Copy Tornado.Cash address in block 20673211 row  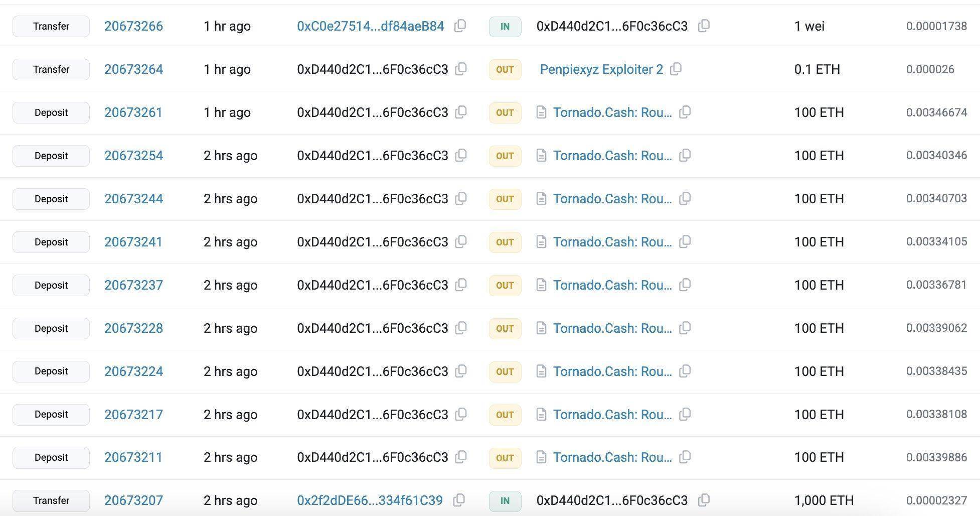point(685,457)
